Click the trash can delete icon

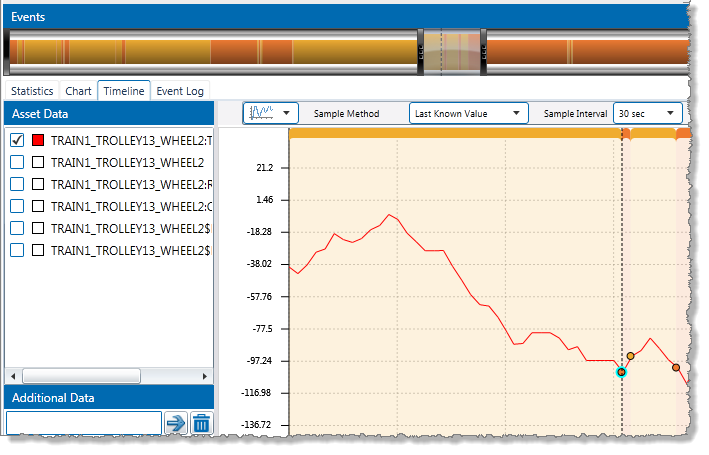(201, 423)
